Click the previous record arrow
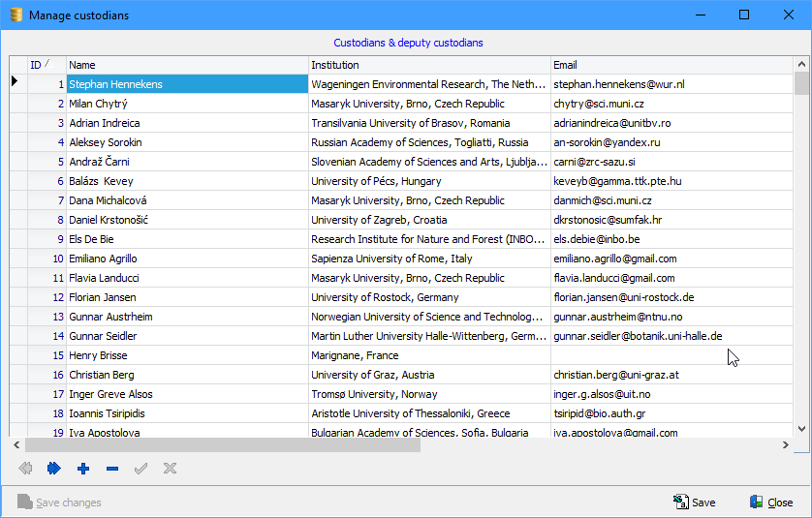This screenshot has width=812, height=518. tap(25, 469)
